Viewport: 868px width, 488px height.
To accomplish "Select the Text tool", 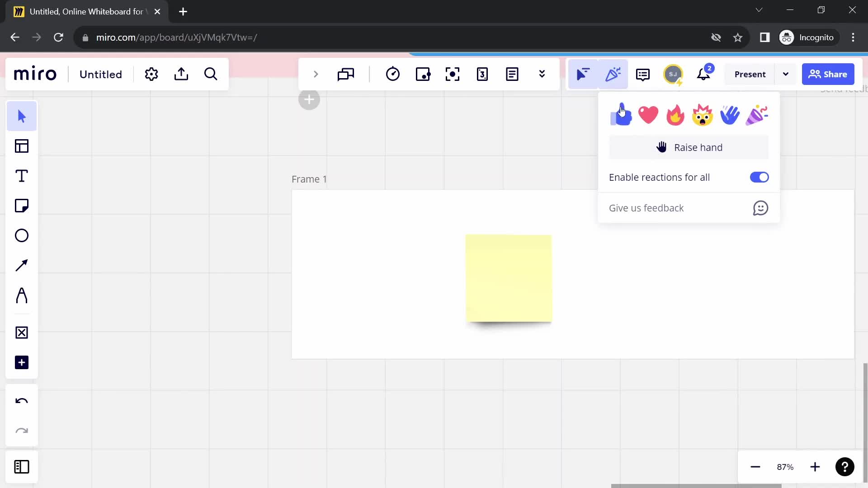I will tap(21, 176).
